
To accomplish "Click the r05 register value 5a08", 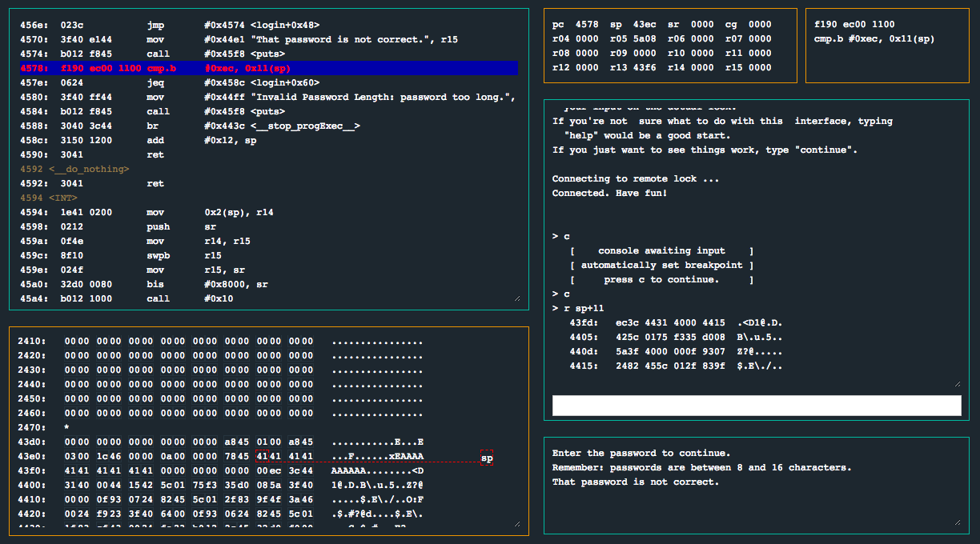I will pos(645,38).
